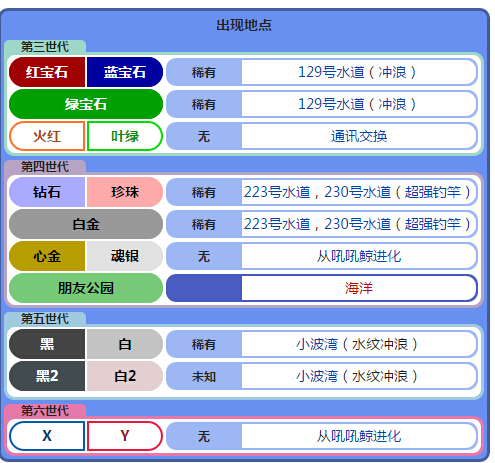Click 通讯交换 location link
495x463 pixels.
click(x=359, y=136)
